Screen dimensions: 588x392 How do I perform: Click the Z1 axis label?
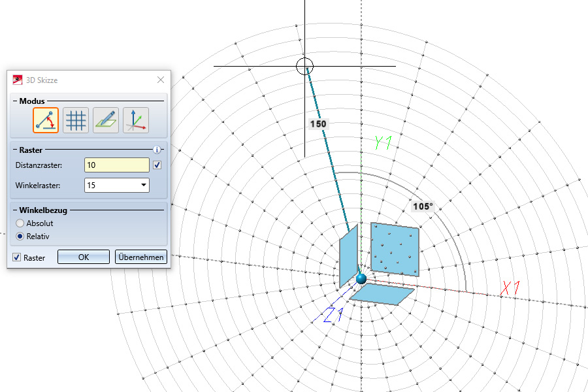[x=333, y=315]
